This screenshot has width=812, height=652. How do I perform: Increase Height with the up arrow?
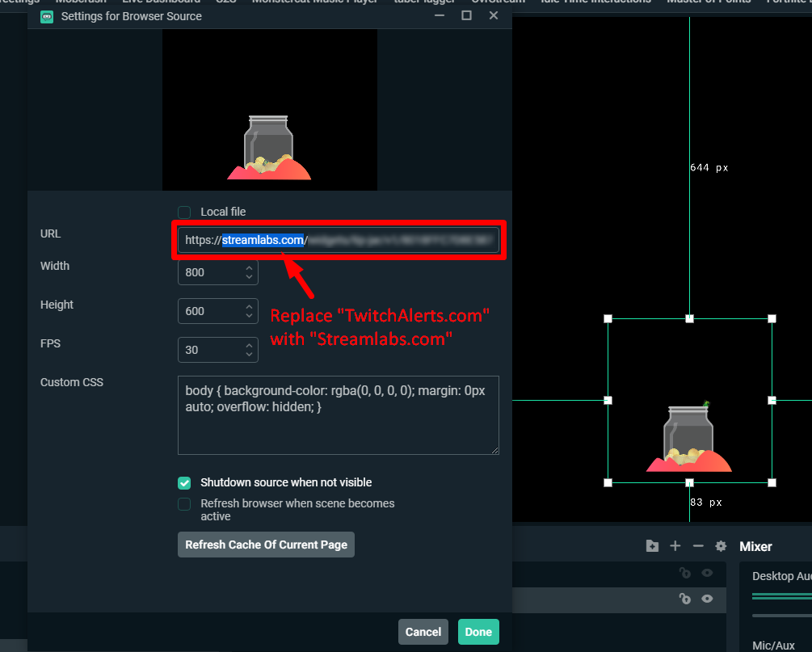click(x=249, y=306)
